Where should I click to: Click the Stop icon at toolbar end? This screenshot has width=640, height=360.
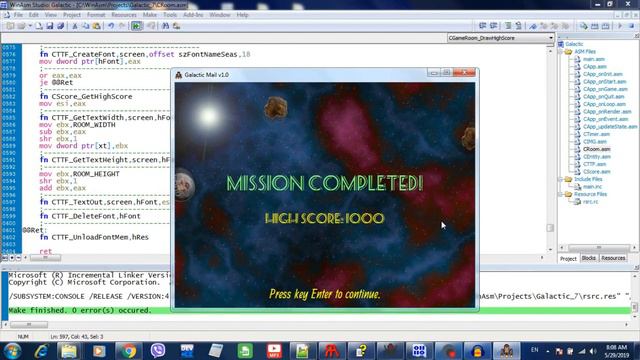pyautogui.click(x=631, y=26)
